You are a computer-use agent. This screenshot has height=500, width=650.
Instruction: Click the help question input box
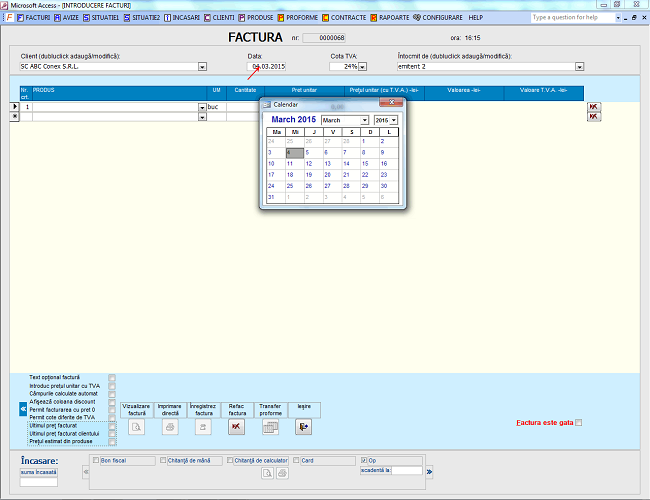click(573, 17)
